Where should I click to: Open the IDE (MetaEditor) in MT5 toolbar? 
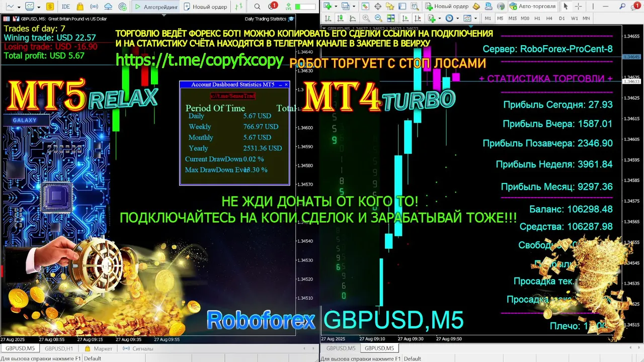(x=65, y=7)
